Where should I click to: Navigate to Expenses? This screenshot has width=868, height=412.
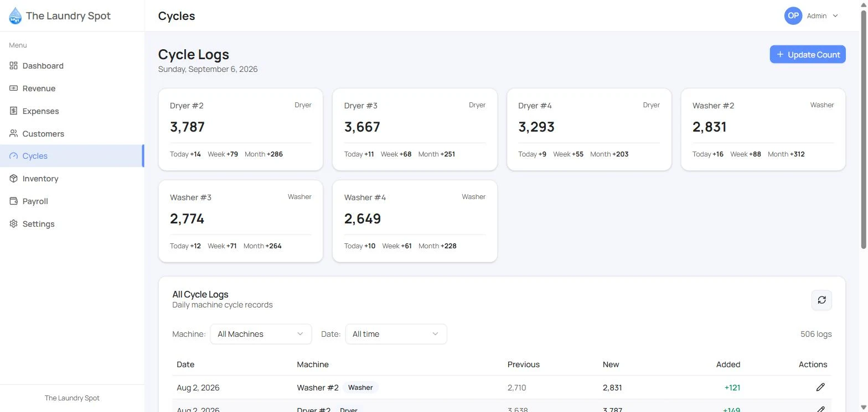(72, 111)
